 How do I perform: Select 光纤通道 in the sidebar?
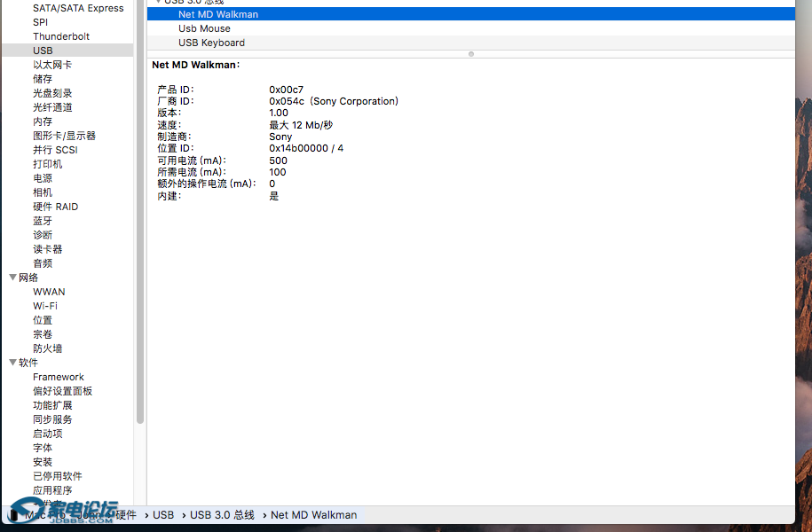(x=52, y=107)
